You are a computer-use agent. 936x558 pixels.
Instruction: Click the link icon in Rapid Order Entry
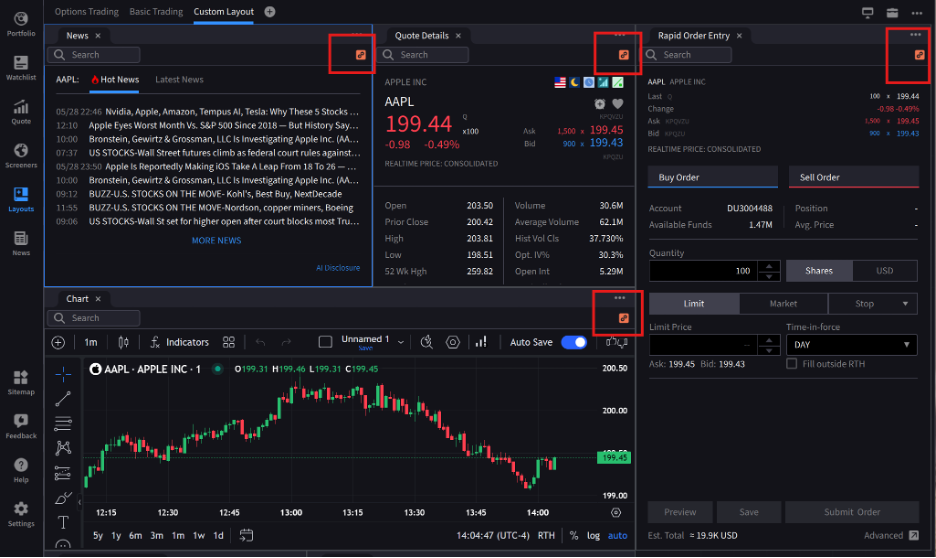click(x=919, y=54)
